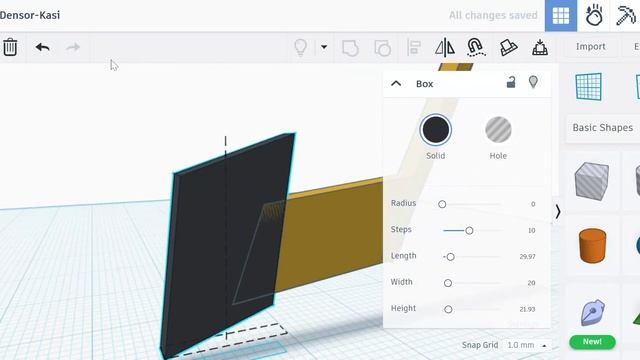Undo the last action

[42, 47]
